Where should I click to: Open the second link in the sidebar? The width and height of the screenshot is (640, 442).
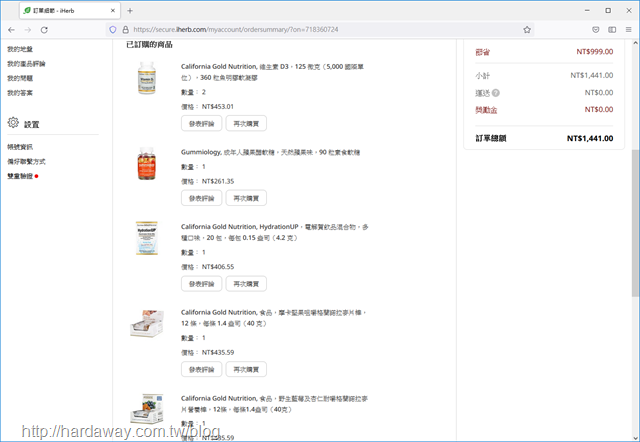(x=27, y=64)
